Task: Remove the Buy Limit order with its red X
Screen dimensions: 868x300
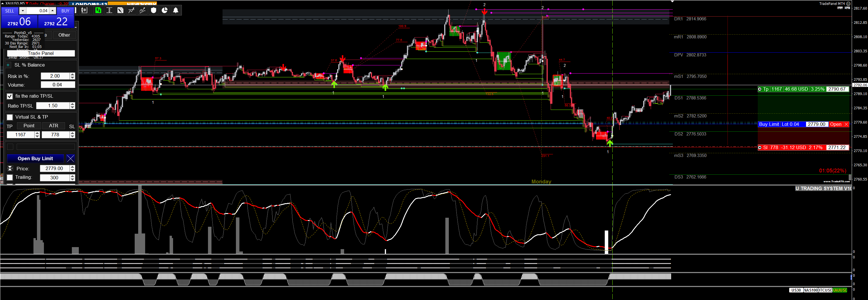Action: pyautogui.click(x=846, y=124)
